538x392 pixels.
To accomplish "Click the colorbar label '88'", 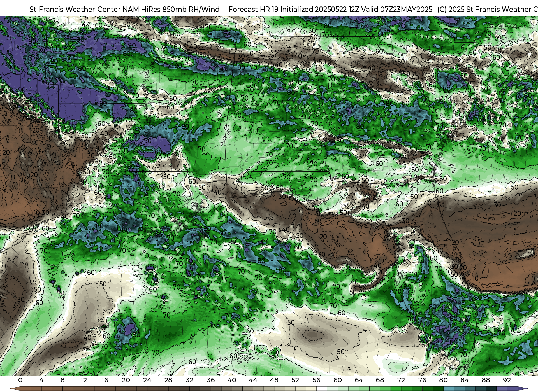I will coord(486,380).
